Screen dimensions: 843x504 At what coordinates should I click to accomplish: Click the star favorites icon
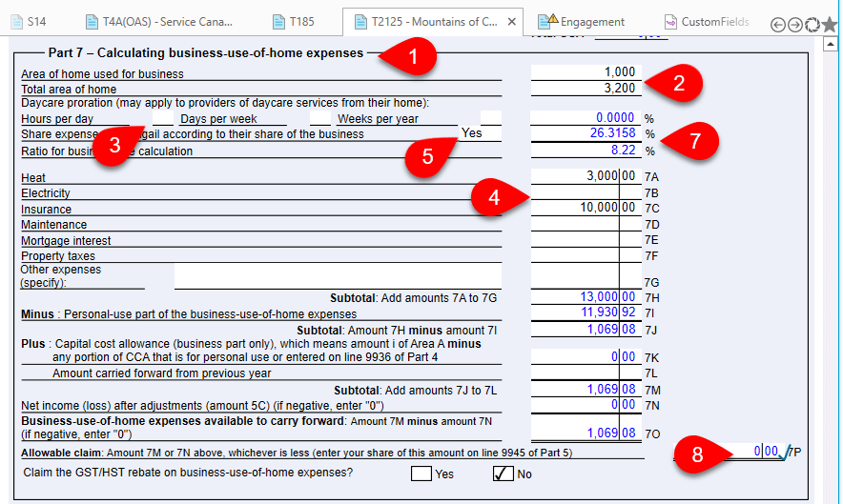830,24
